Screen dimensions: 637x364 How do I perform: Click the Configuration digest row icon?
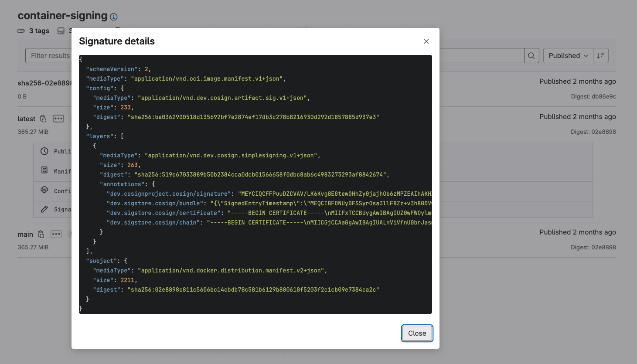coord(44,190)
